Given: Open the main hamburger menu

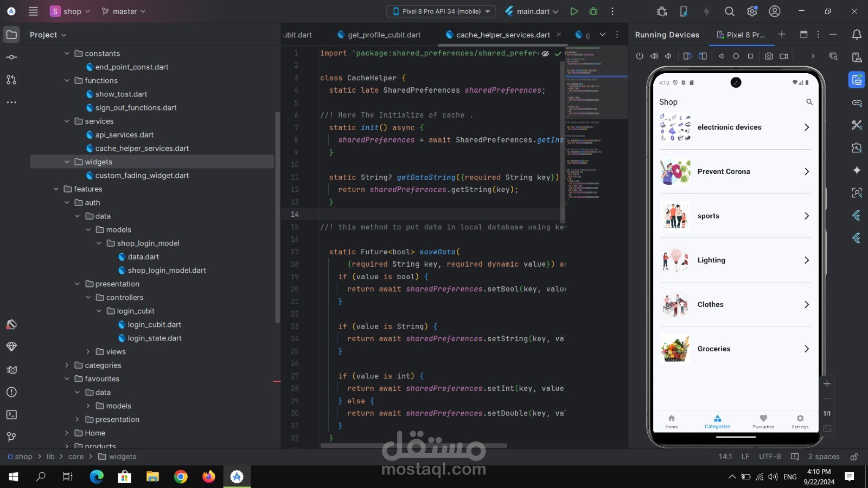Looking at the screenshot, I should point(33,11).
